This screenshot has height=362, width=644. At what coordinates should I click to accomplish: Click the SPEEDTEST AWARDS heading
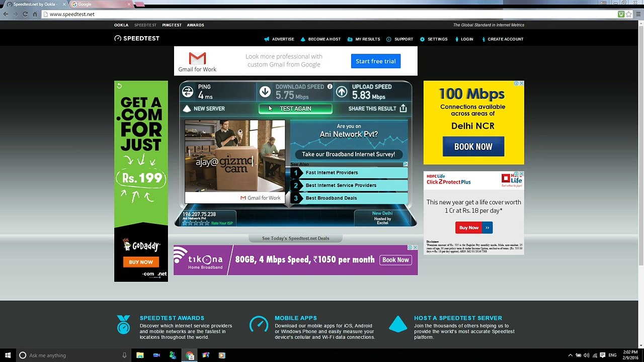click(x=172, y=318)
